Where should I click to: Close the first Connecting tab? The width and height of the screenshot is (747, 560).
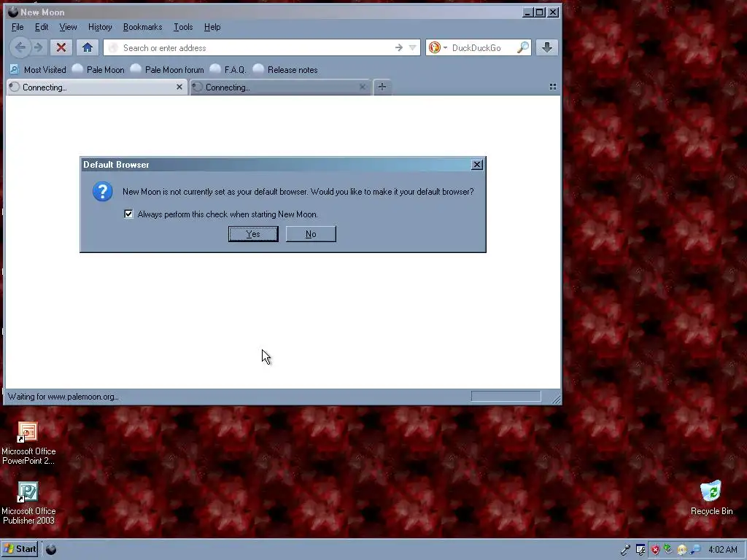(x=179, y=87)
